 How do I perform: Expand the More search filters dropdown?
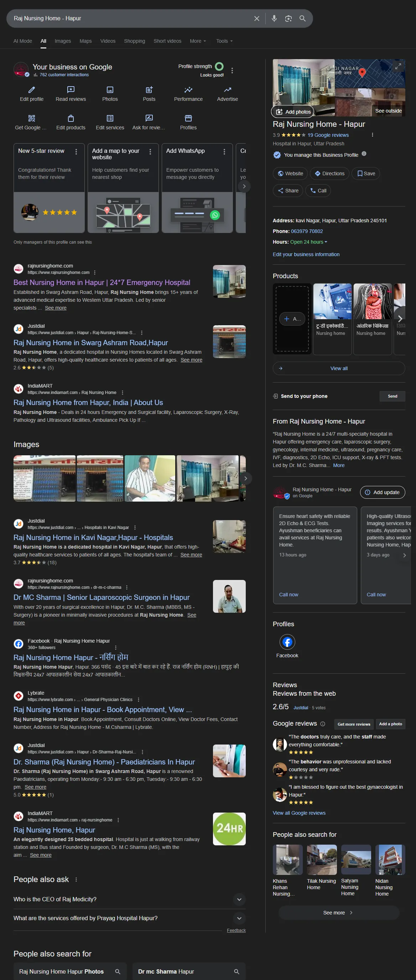click(198, 41)
